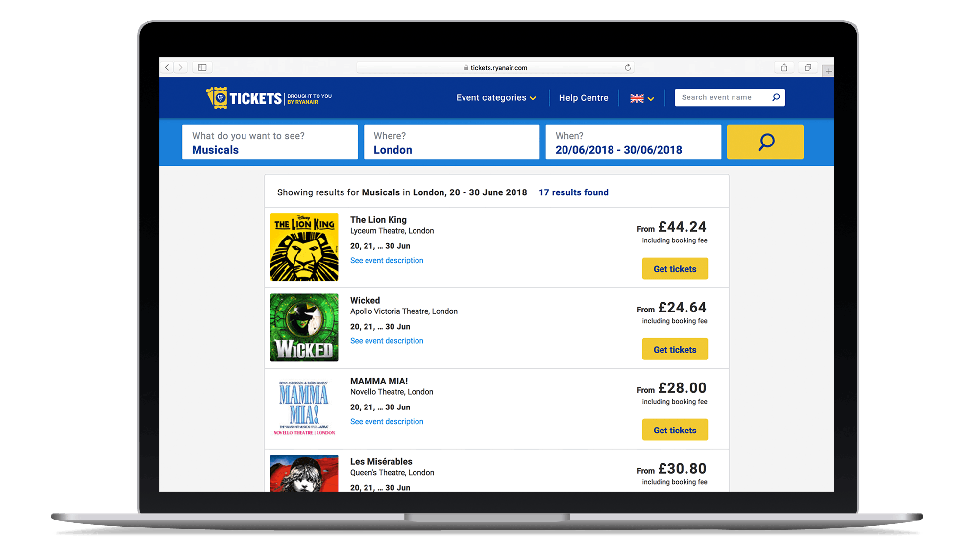Click the yellow search button icon
Image resolution: width=980 pixels, height=551 pixels.
pyautogui.click(x=766, y=143)
